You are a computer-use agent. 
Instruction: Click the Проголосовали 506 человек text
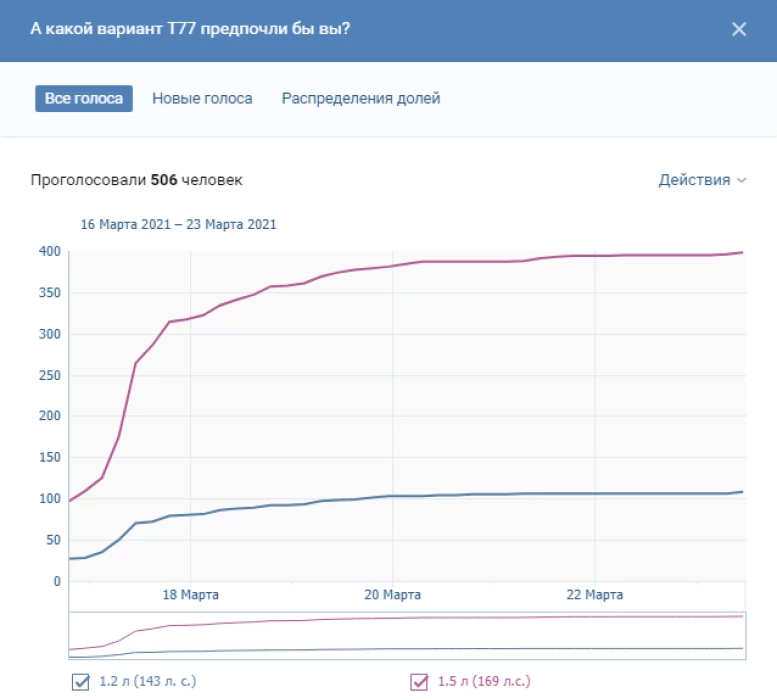point(136,180)
